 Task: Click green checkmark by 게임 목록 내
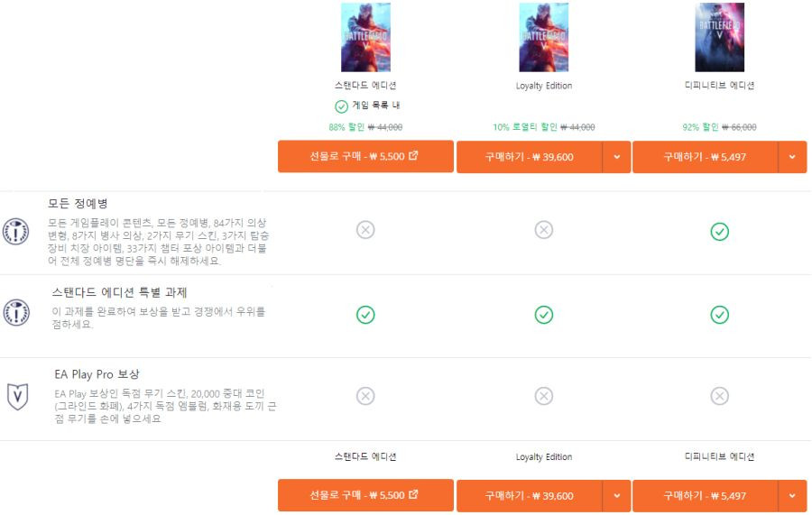[x=341, y=106]
